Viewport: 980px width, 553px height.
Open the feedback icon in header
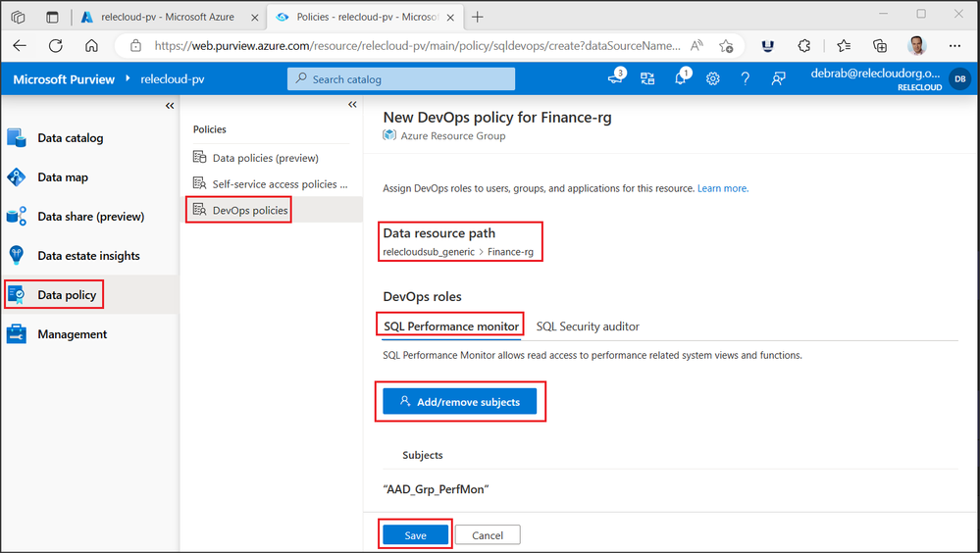(x=778, y=79)
